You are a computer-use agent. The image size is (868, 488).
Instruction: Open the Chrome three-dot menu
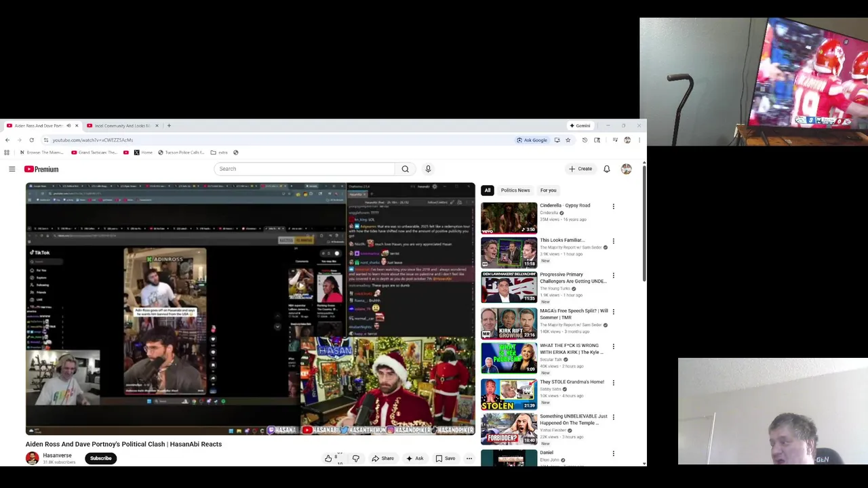pos(639,140)
